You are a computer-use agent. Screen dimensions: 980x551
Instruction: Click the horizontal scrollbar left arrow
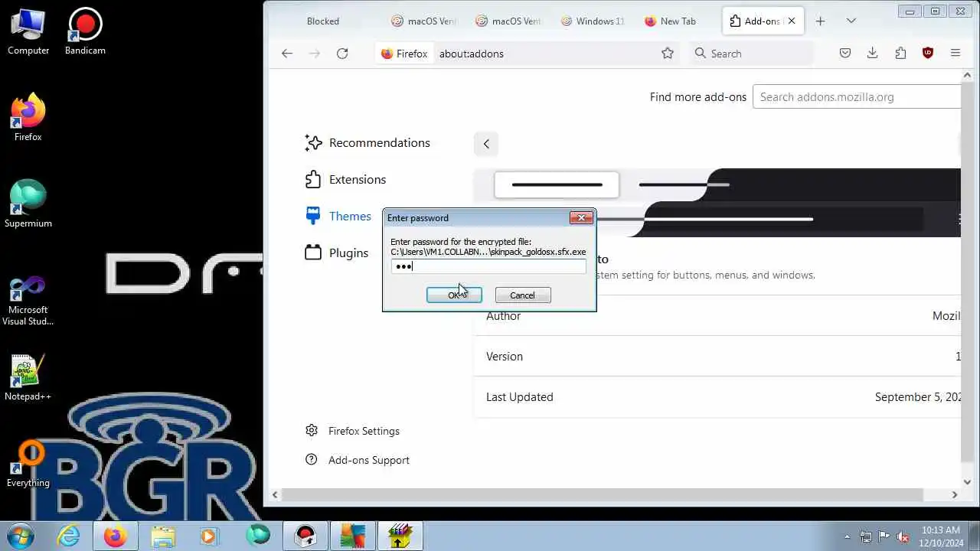click(x=275, y=495)
